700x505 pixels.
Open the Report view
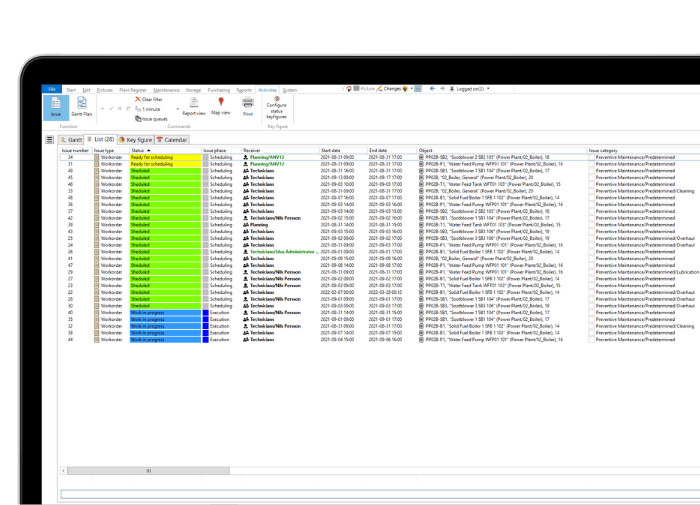coord(194,107)
